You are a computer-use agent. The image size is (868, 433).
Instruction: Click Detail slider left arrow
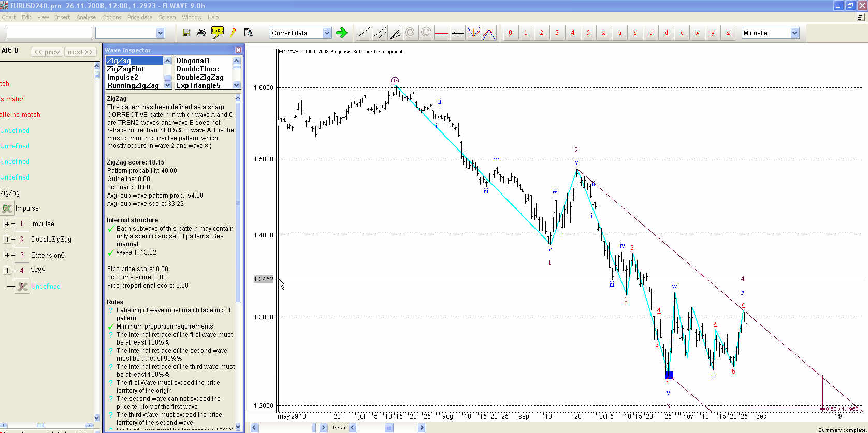353,428
